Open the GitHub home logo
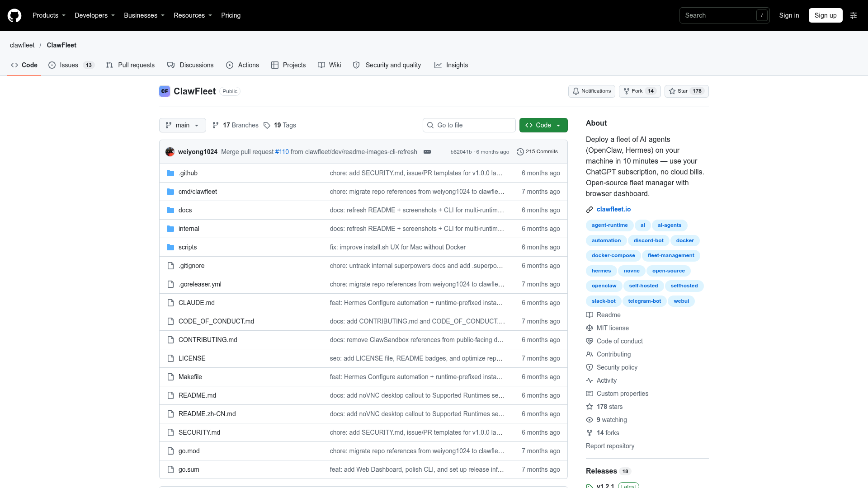 [14, 15]
